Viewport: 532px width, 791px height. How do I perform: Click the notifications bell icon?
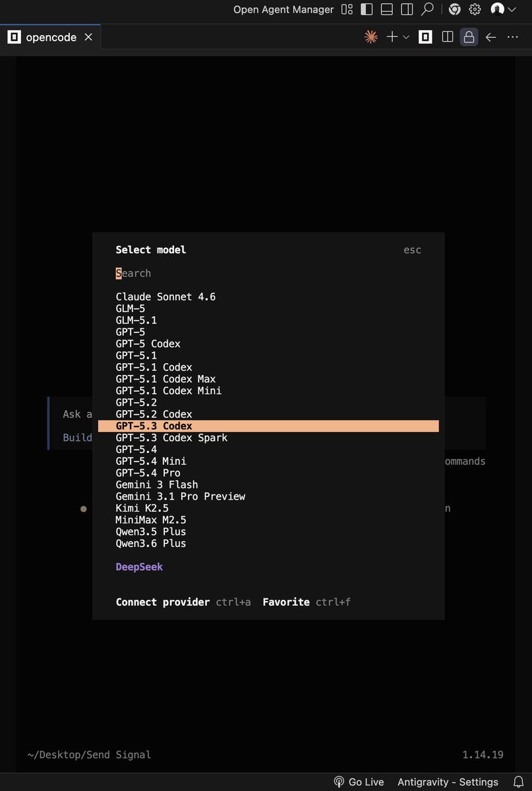click(x=518, y=782)
